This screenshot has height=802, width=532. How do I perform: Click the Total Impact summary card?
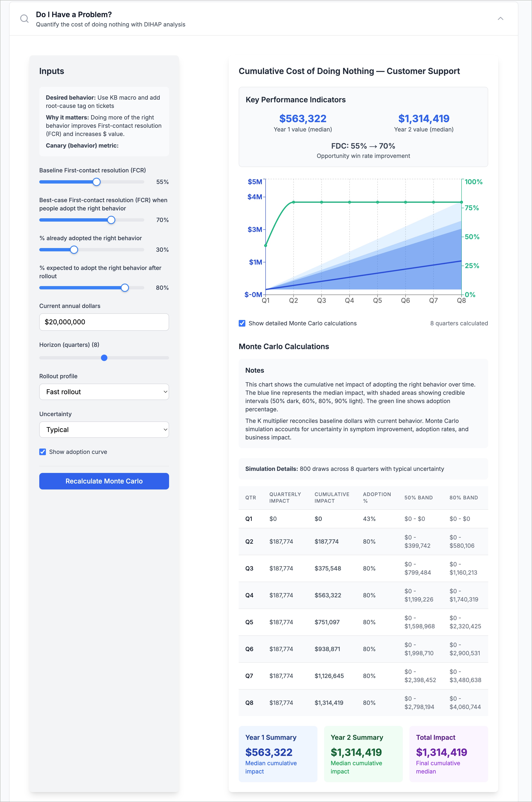[x=449, y=754]
